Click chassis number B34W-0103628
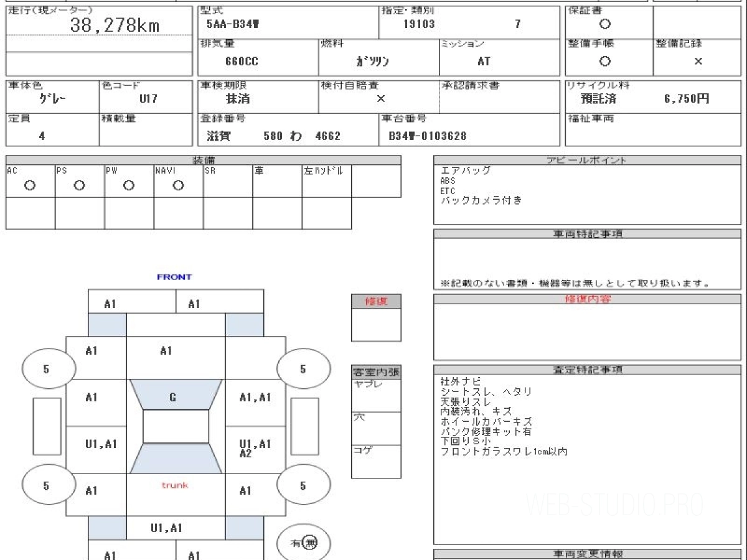The image size is (747, 560). tap(427, 136)
